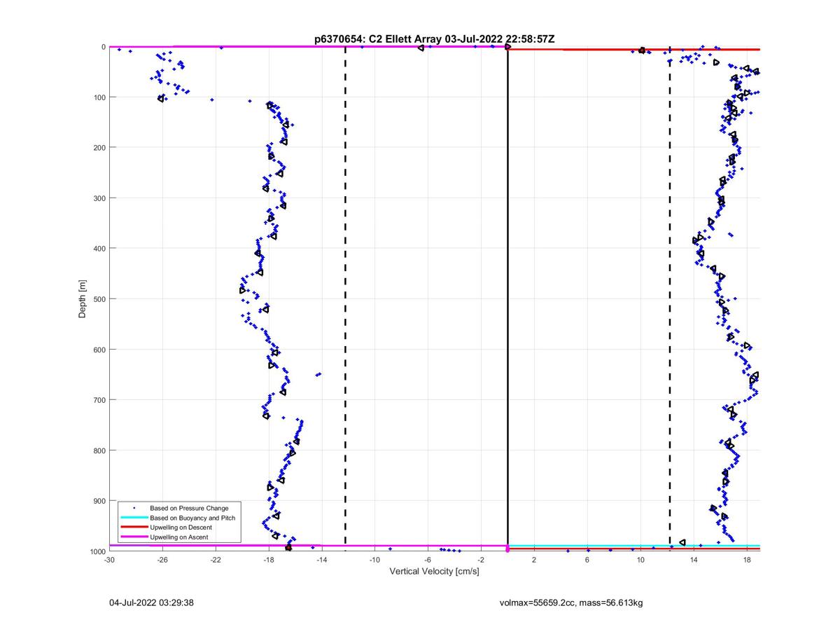Click the red line swatch in legend

[134, 527]
